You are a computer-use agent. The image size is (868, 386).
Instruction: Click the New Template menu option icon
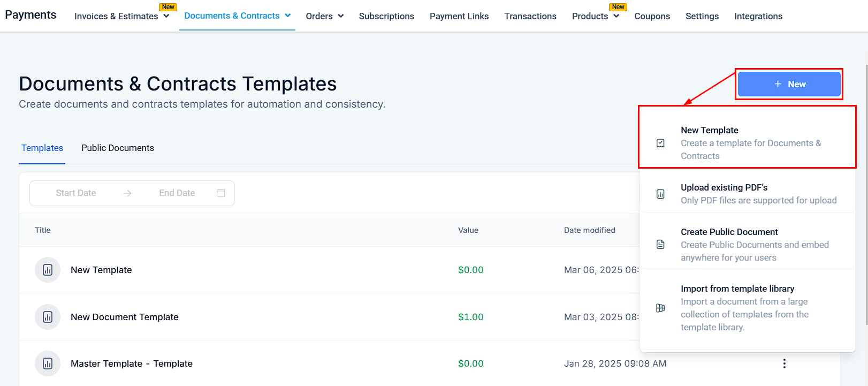(x=660, y=143)
